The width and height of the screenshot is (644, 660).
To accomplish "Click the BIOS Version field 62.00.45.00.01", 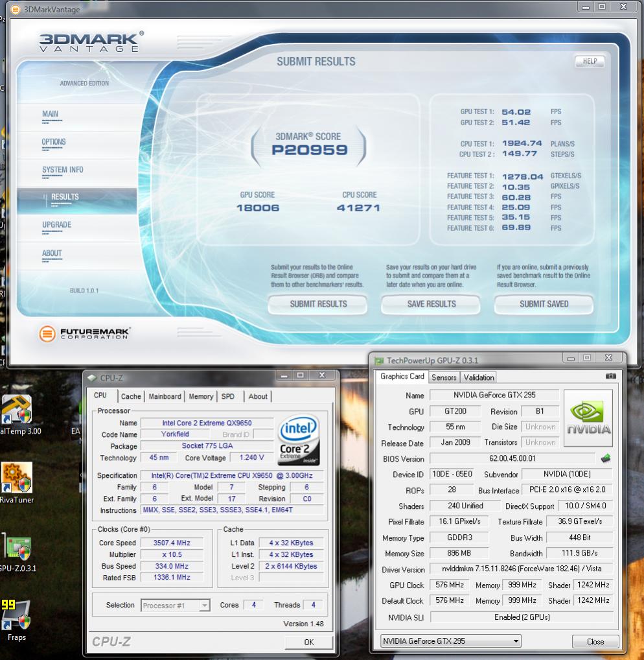I will pos(512,458).
